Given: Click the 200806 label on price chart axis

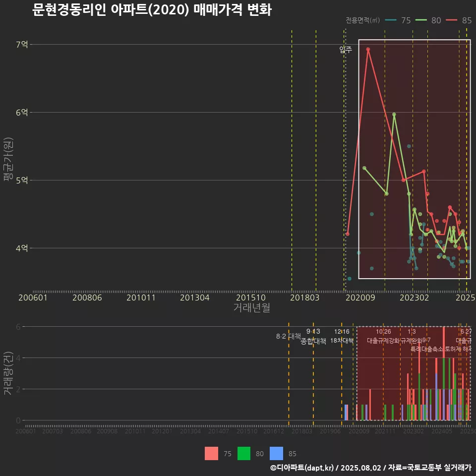Looking at the screenshot, I should tap(87, 297).
